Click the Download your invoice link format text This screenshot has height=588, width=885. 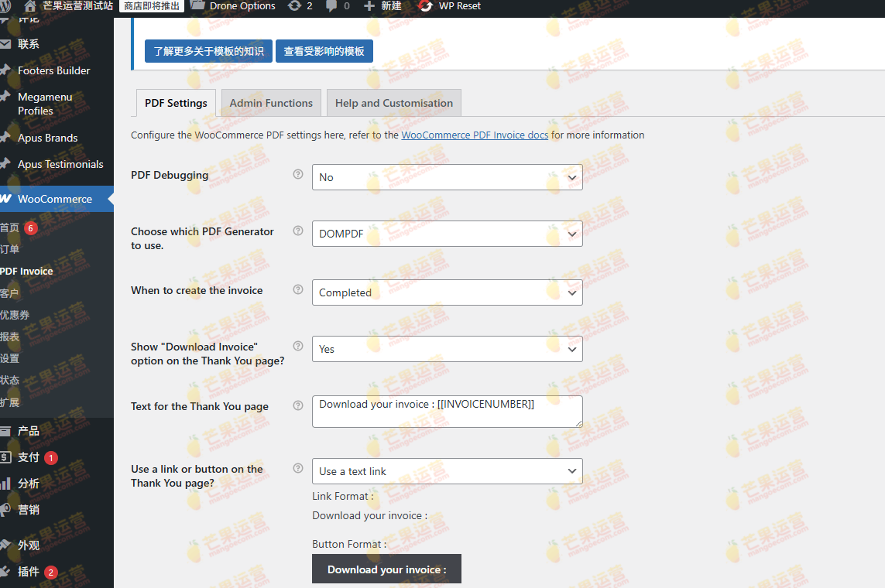point(369,515)
